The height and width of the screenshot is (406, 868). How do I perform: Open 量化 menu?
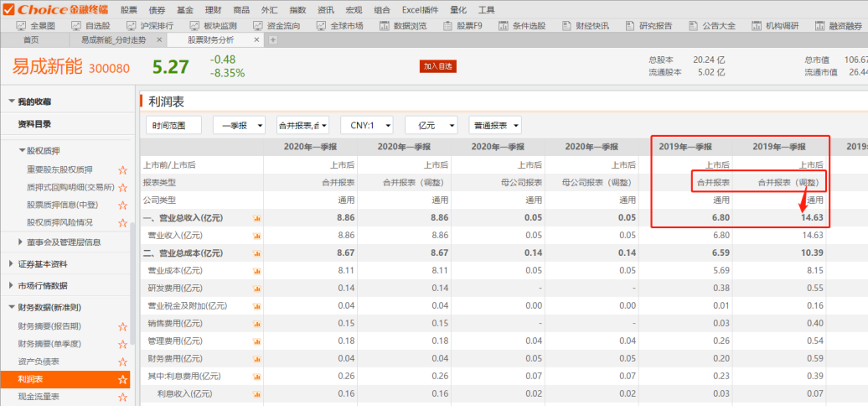tap(458, 9)
